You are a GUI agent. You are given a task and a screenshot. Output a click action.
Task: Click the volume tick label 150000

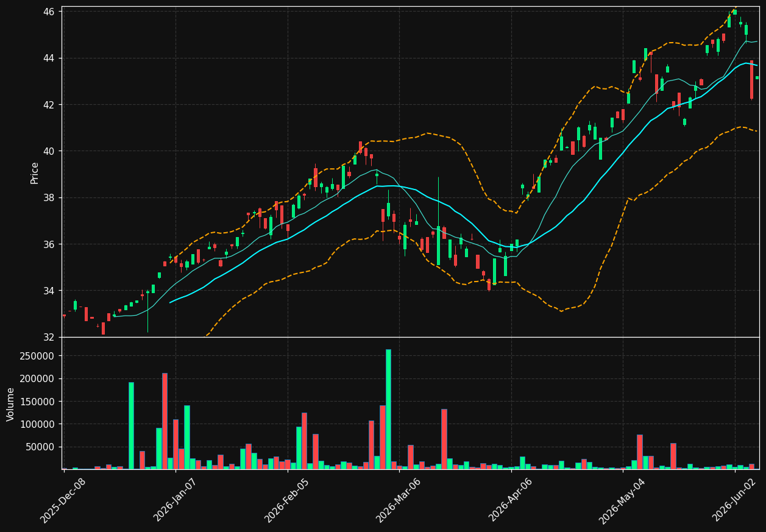point(38,402)
